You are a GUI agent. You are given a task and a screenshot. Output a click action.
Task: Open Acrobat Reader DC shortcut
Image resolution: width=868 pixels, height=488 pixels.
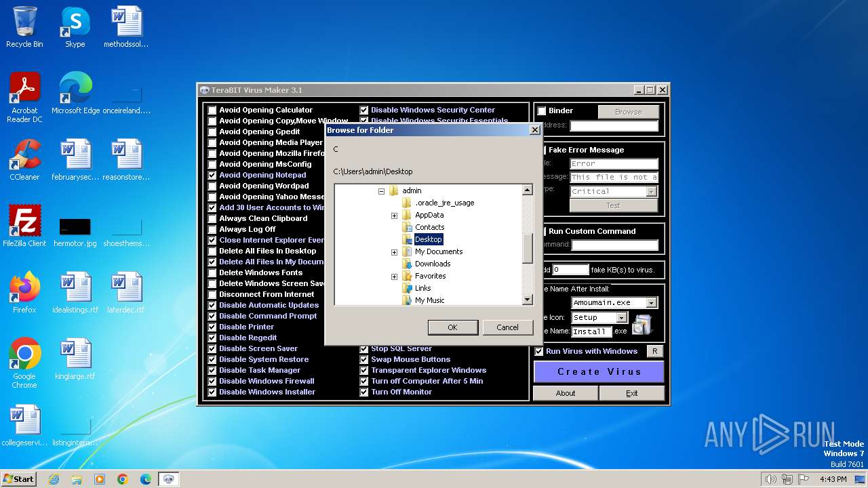tap(24, 97)
